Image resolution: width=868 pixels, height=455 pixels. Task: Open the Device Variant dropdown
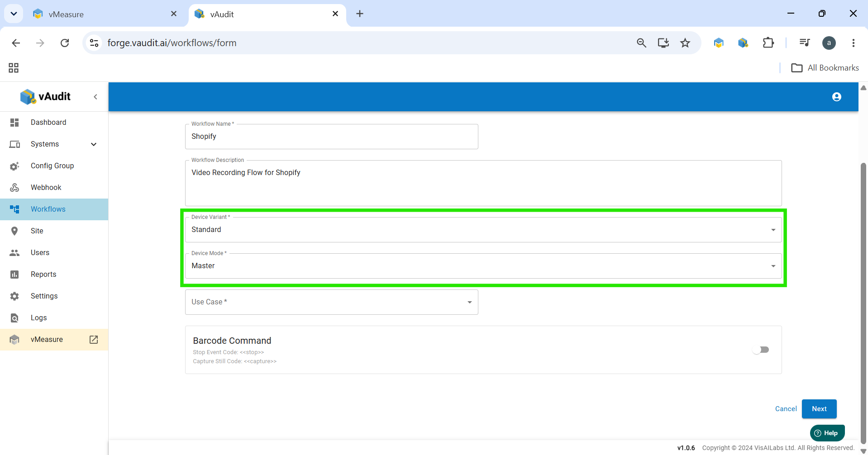(483, 230)
